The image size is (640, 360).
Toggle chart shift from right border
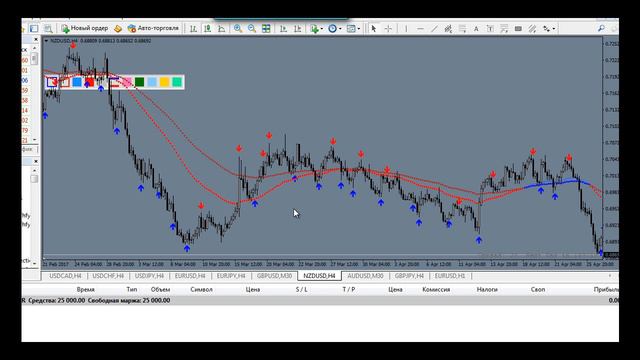(x=297, y=29)
